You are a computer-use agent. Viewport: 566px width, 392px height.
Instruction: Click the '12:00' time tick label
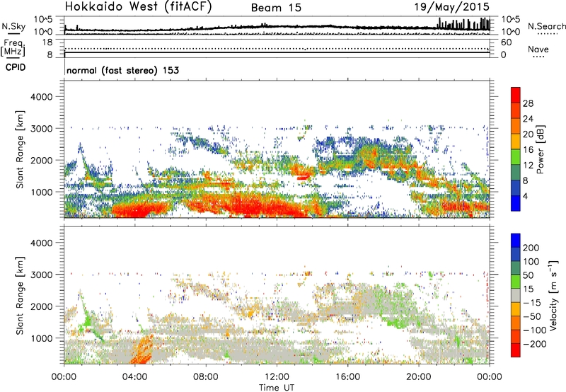pyautogui.click(x=277, y=377)
